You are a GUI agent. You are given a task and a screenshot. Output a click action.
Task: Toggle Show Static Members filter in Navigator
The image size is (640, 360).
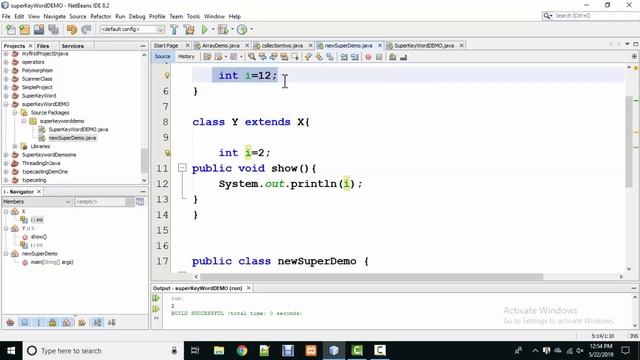click(39, 322)
